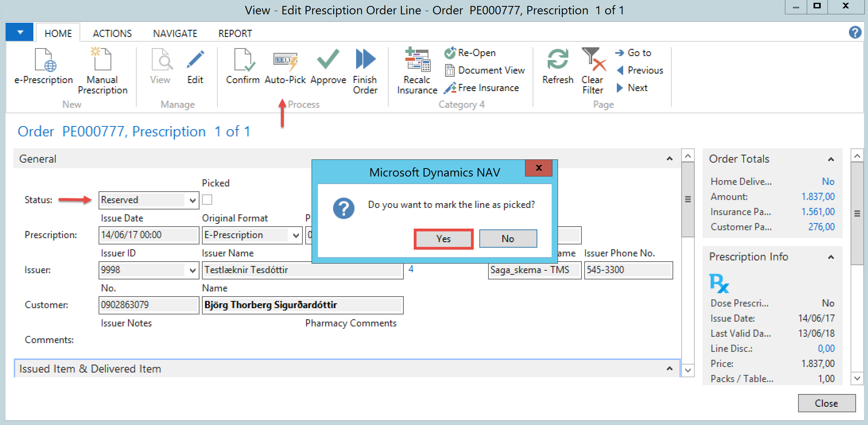Viewport: 868px width, 425px height.
Task: Collapse the General section
Action: [670, 159]
